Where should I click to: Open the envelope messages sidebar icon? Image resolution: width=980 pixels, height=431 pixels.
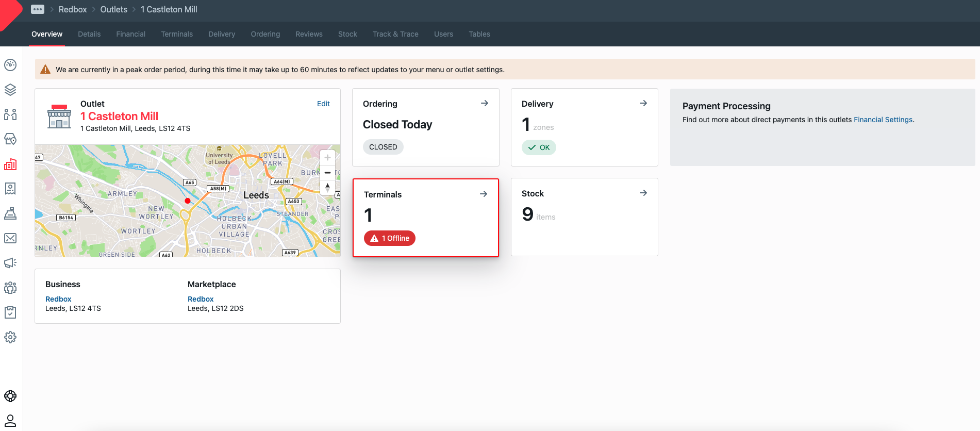tap(10, 238)
